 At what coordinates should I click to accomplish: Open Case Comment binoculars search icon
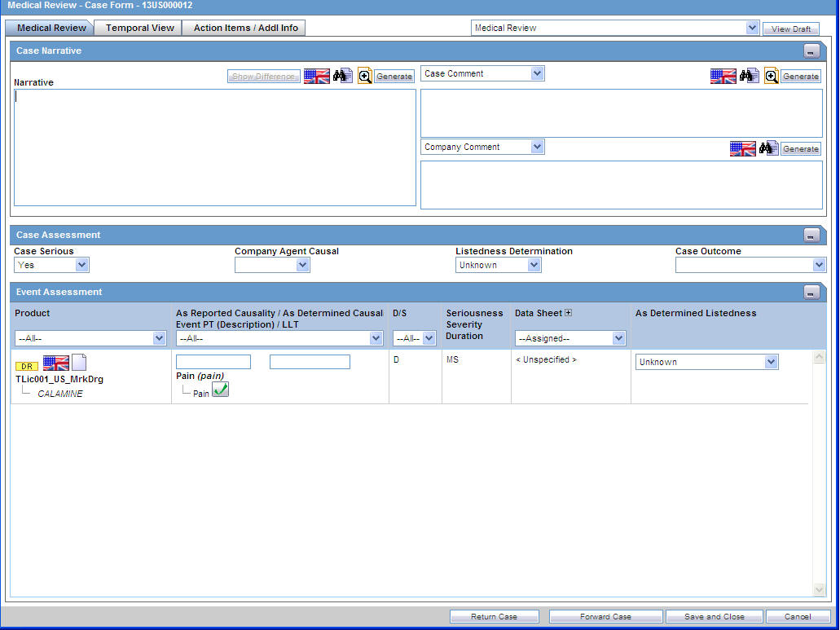tap(750, 76)
